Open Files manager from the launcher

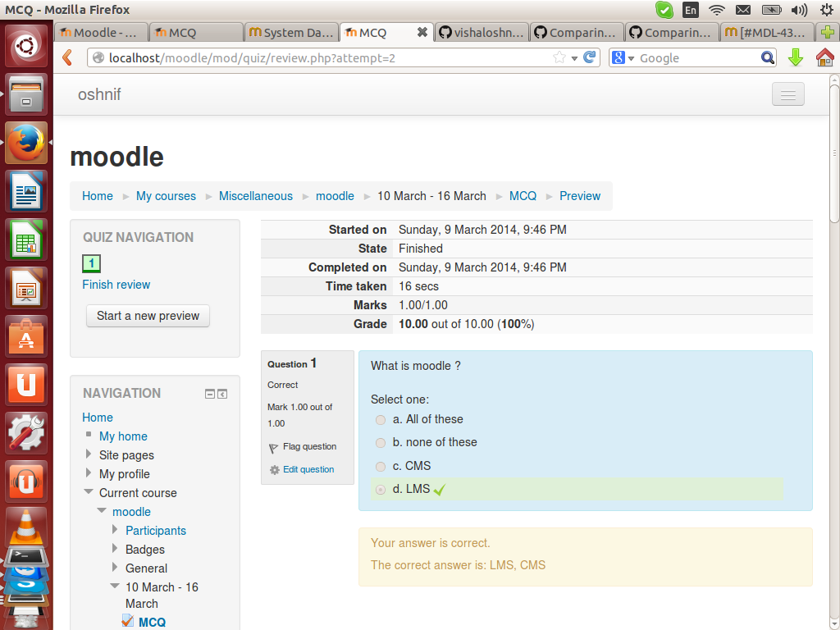pyautogui.click(x=26, y=95)
